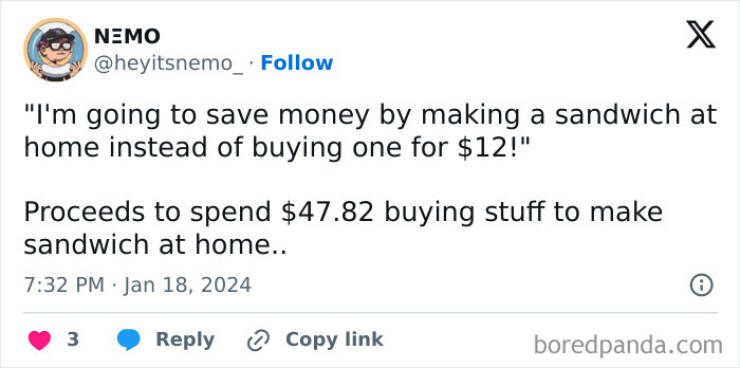The height and width of the screenshot is (368, 740).
Task: Open the 7:32 PM time stamp
Action: coord(64,285)
